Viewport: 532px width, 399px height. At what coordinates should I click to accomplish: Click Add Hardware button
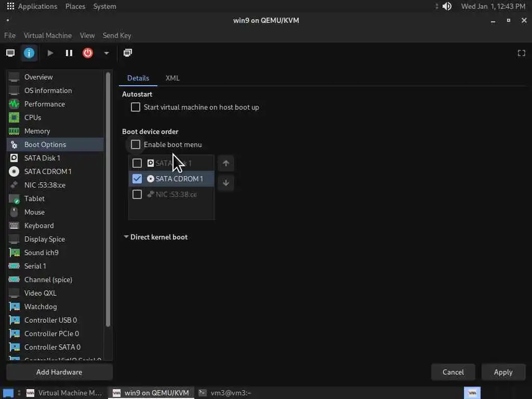tap(59, 372)
